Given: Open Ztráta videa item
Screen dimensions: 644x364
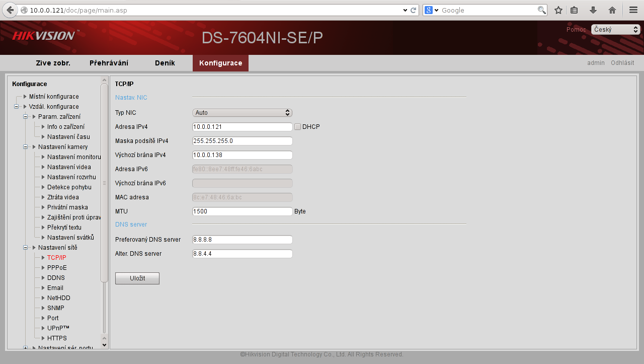Looking at the screenshot, I should (x=63, y=197).
